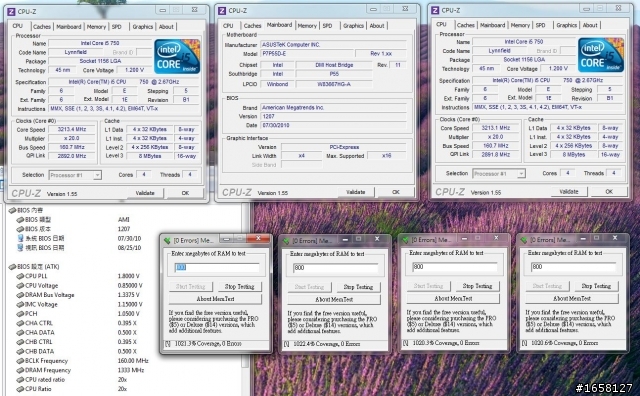The image size is (640, 396).
Task: Click RAM megabytes field in 1020.6% coverage MemTest
Action: (573, 267)
